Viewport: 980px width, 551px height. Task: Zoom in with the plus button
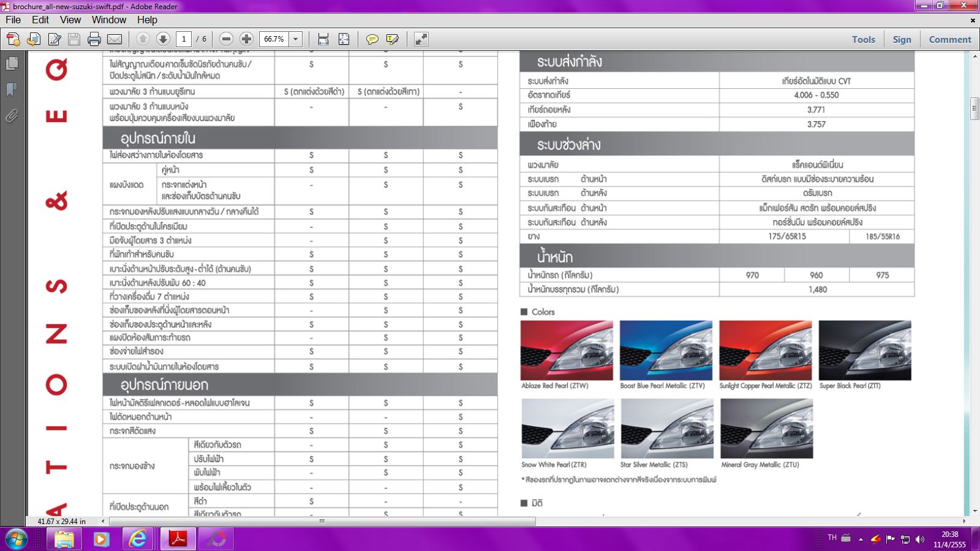point(246,39)
